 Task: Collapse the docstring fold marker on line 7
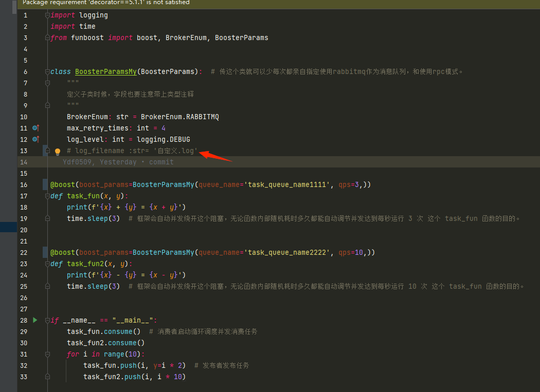(x=47, y=83)
